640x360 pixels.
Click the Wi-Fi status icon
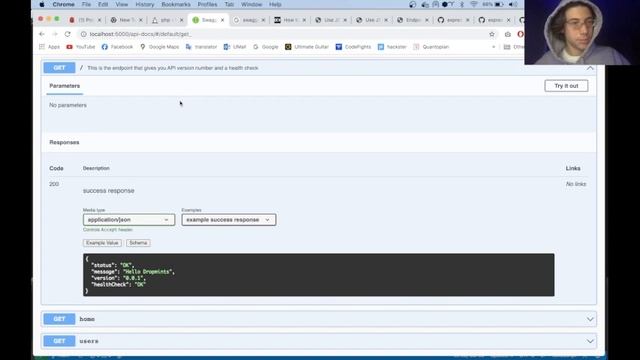473,4
